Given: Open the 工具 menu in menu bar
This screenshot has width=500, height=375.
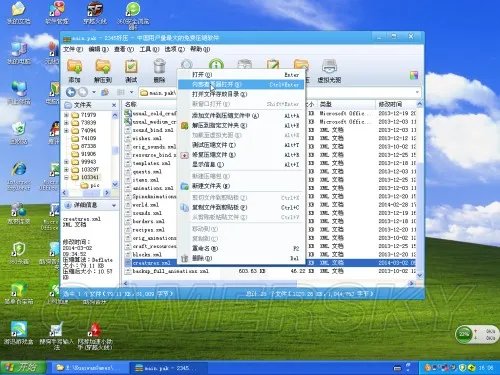Looking at the screenshot, I should (x=149, y=49).
